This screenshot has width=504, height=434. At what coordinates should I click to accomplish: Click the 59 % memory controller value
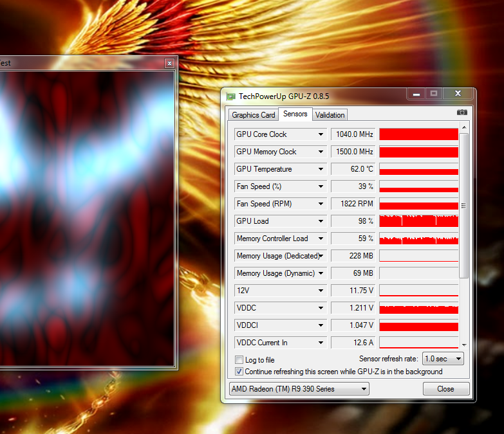coord(353,238)
